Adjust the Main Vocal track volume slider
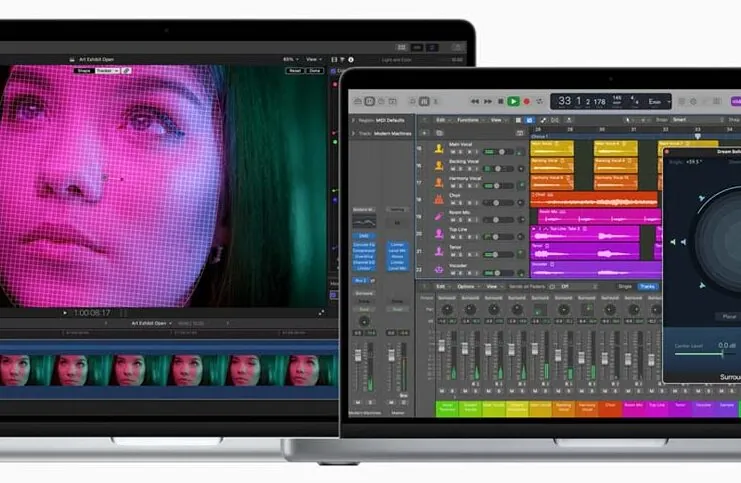The width and height of the screenshot is (741, 483). pyautogui.click(x=498, y=152)
